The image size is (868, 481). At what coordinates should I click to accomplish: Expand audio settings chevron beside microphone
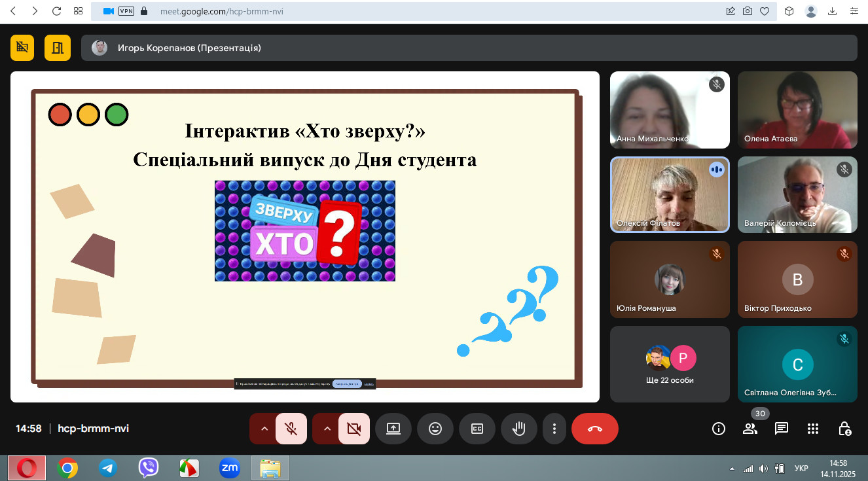[264, 429]
